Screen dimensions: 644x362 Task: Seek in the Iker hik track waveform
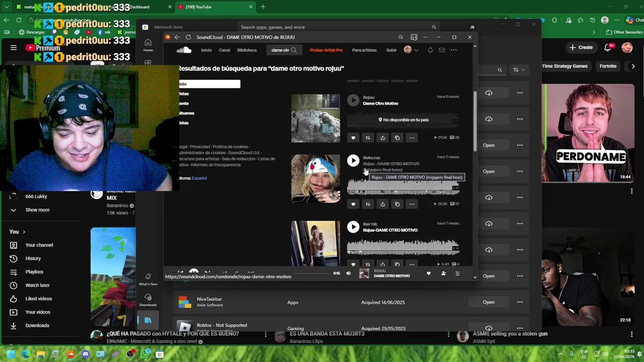pos(403,247)
